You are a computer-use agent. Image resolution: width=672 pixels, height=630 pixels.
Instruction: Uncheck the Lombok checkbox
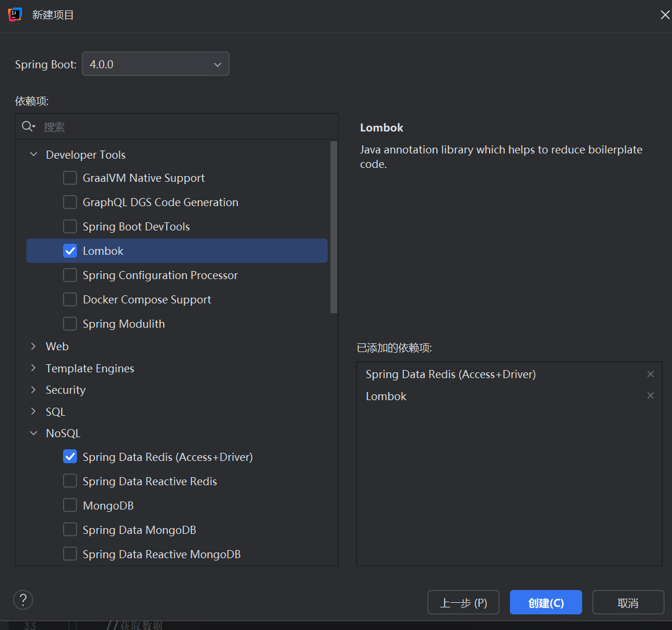click(x=70, y=251)
